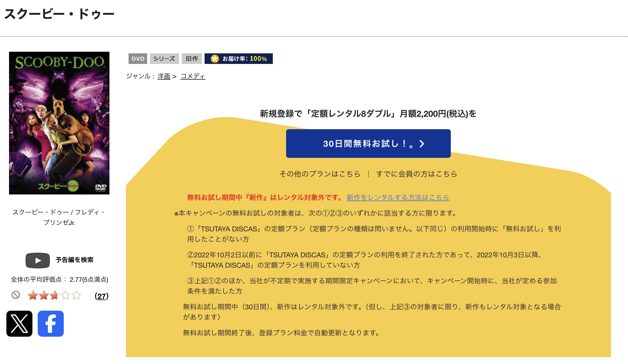The width and height of the screenshot is (628, 364).
Task: Set rating with the first star
Action: (x=33, y=295)
